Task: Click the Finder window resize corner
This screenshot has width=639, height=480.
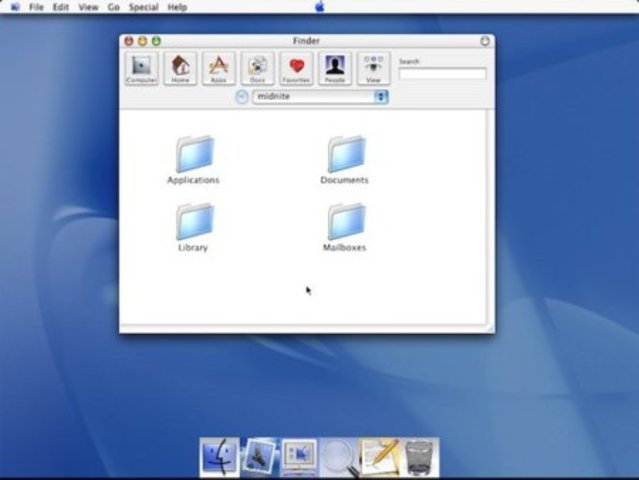Action: coord(490,328)
